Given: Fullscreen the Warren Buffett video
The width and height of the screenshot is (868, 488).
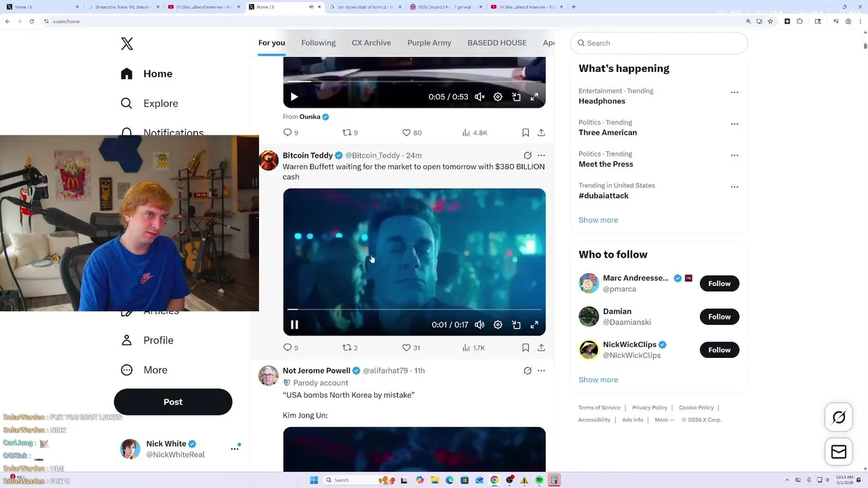Looking at the screenshot, I should pos(534,325).
